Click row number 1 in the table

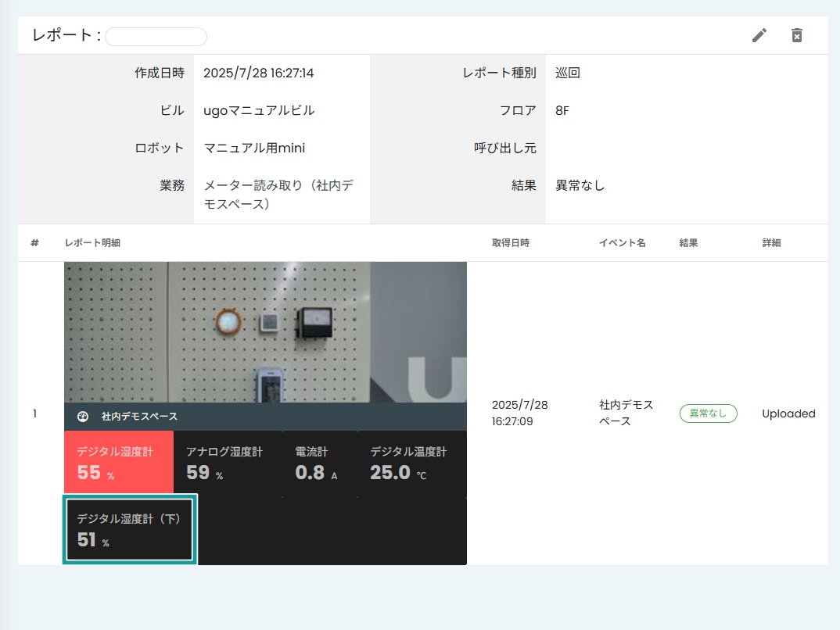pos(35,413)
